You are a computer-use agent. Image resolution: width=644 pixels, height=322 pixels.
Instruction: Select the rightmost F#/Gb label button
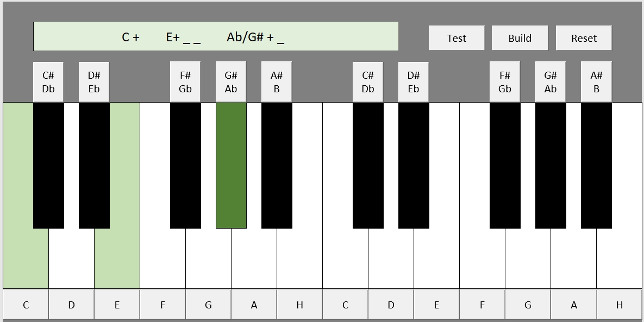pos(505,82)
